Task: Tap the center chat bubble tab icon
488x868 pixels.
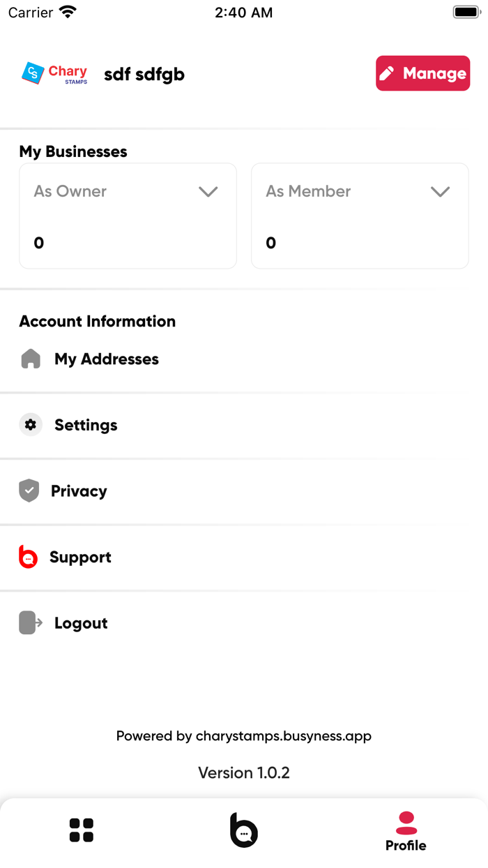Action: click(244, 830)
